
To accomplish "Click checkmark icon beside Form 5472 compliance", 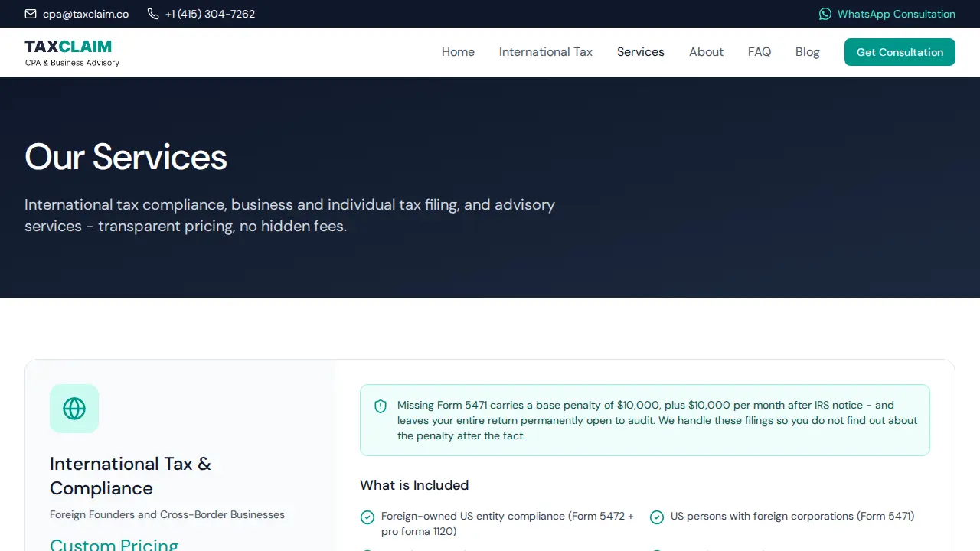I will (x=367, y=517).
